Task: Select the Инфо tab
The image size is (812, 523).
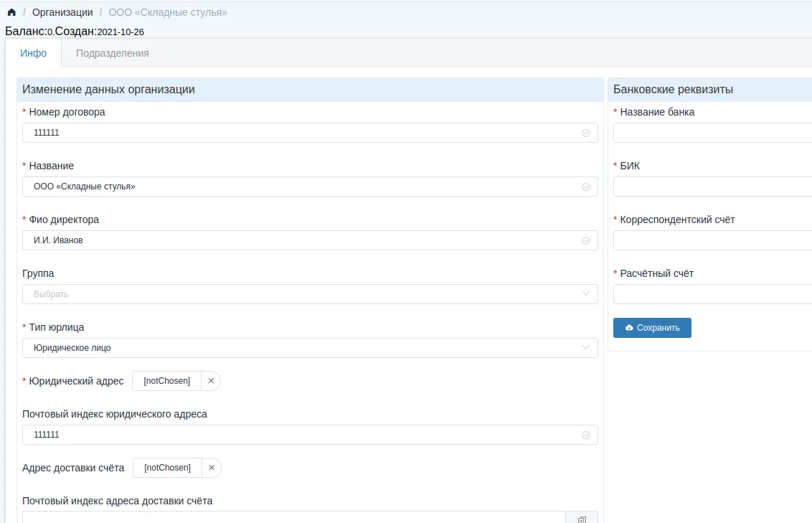Action: pos(34,53)
